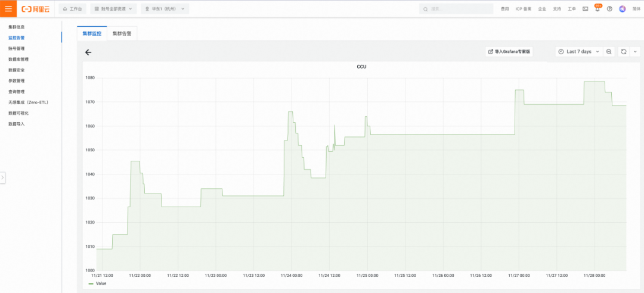The height and width of the screenshot is (293, 644).
Task: Click the 11/27 00:00 x-axis label
Action: tap(519, 276)
